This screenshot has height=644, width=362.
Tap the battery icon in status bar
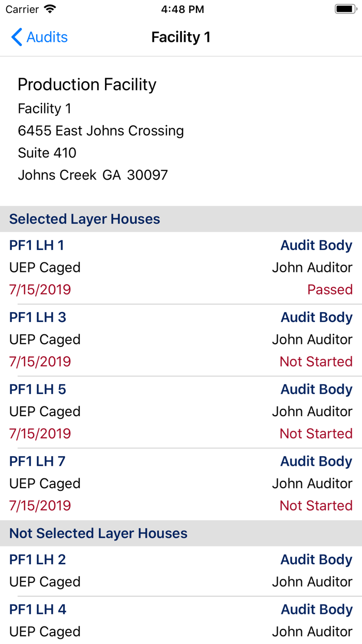[x=343, y=8]
